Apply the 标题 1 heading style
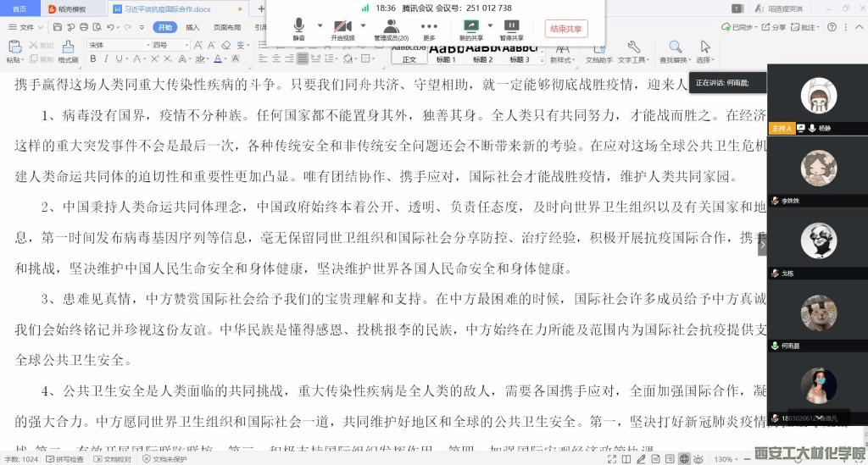 [446, 53]
